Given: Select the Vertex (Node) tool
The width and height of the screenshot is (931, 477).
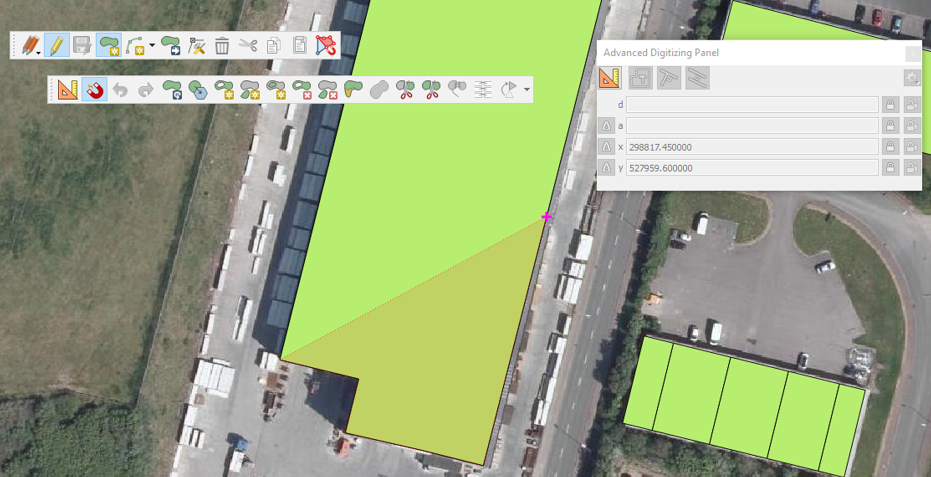Looking at the screenshot, I should tap(196, 45).
